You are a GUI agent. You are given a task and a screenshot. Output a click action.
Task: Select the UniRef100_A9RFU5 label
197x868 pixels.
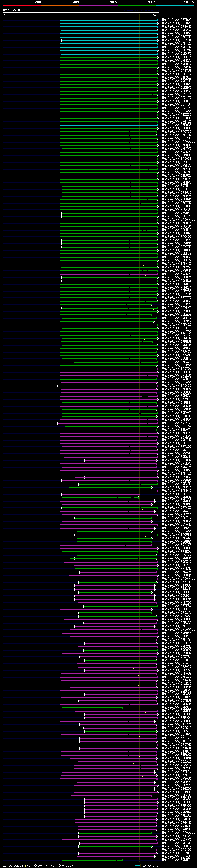click(x=177, y=345)
